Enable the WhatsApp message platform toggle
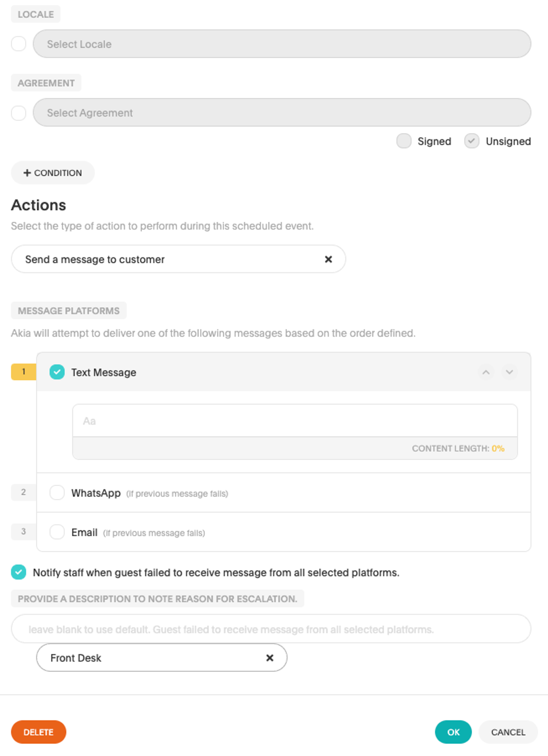The height and width of the screenshot is (756, 548). click(x=56, y=493)
